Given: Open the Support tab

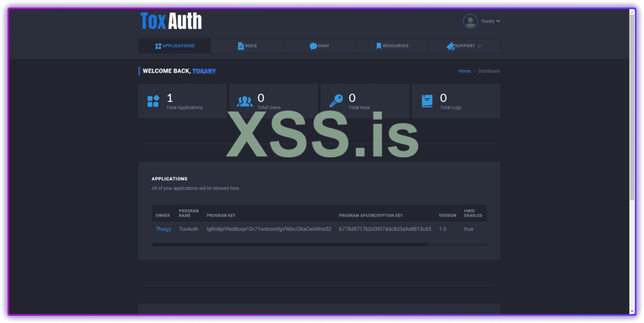Looking at the screenshot, I should click(464, 46).
